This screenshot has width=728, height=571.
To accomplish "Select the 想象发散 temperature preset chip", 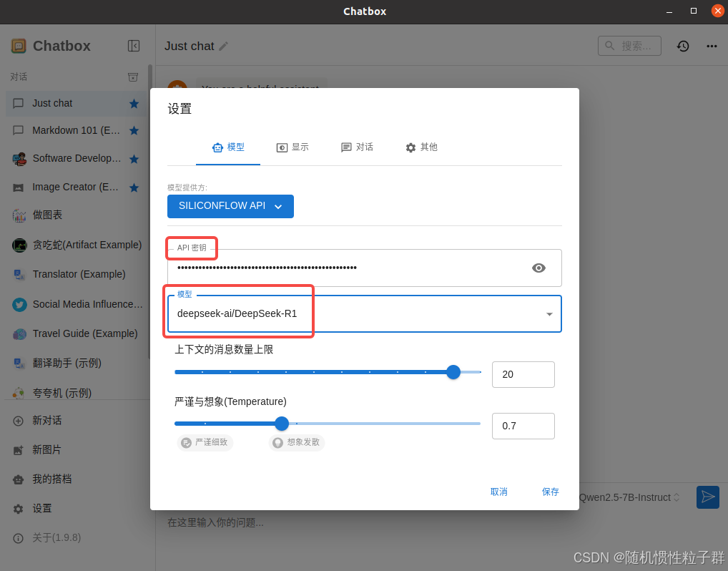I will (297, 442).
